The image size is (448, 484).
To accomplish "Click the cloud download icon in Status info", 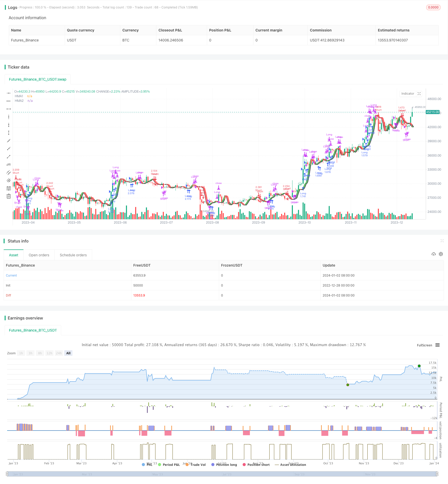I will coord(434,254).
